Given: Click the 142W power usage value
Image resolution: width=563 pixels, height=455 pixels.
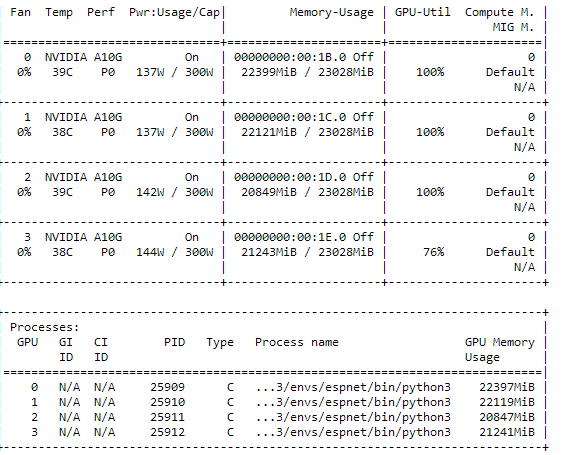Looking at the screenshot, I should 150,192.
